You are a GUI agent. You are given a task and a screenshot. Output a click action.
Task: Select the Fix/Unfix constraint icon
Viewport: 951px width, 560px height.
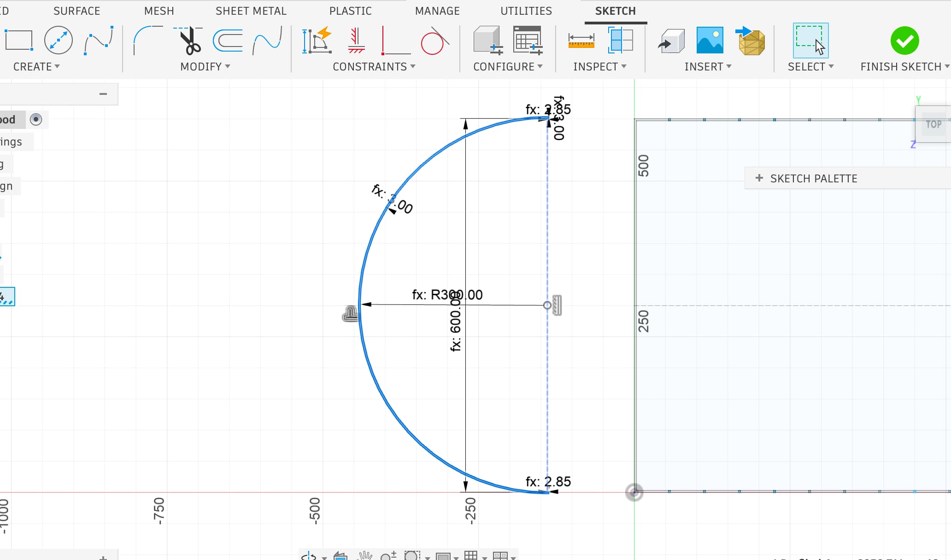point(356,41)
